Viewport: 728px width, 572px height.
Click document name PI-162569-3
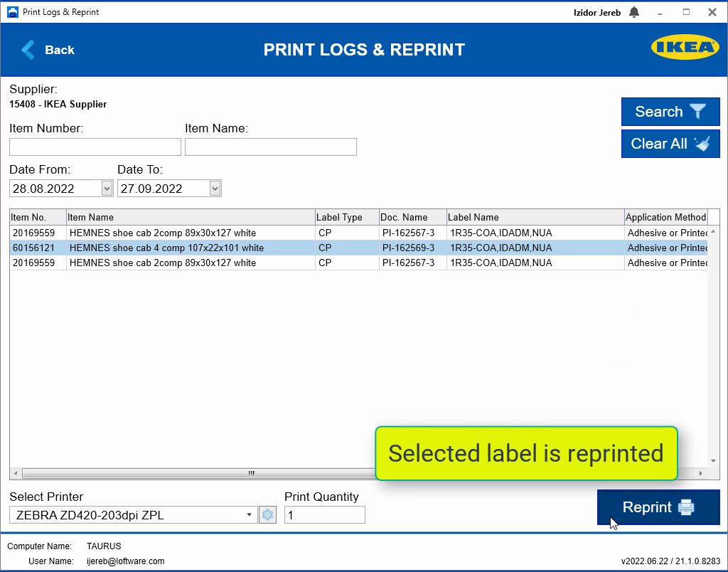(409, 248)
